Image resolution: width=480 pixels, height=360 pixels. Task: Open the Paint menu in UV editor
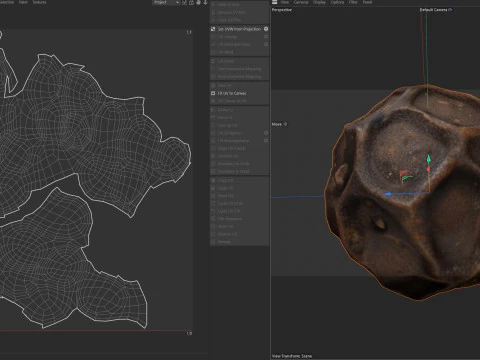click(23, 2)
